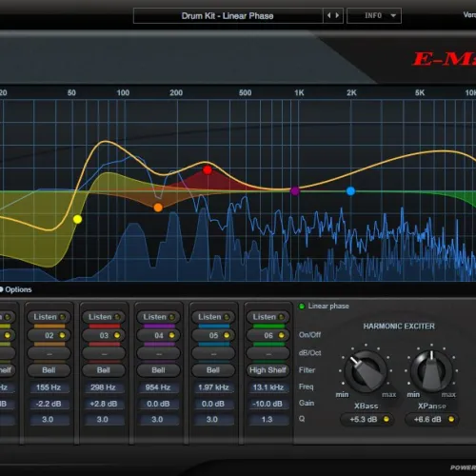Screen dimensions: 476x476
Task: Toggle Listen for band 02
Action: point(49,317)
